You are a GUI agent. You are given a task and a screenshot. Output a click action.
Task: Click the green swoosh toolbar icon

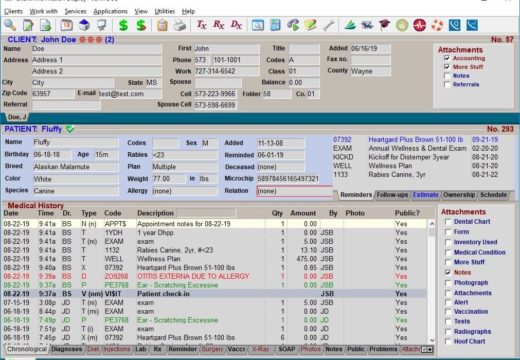click(350, 25)
